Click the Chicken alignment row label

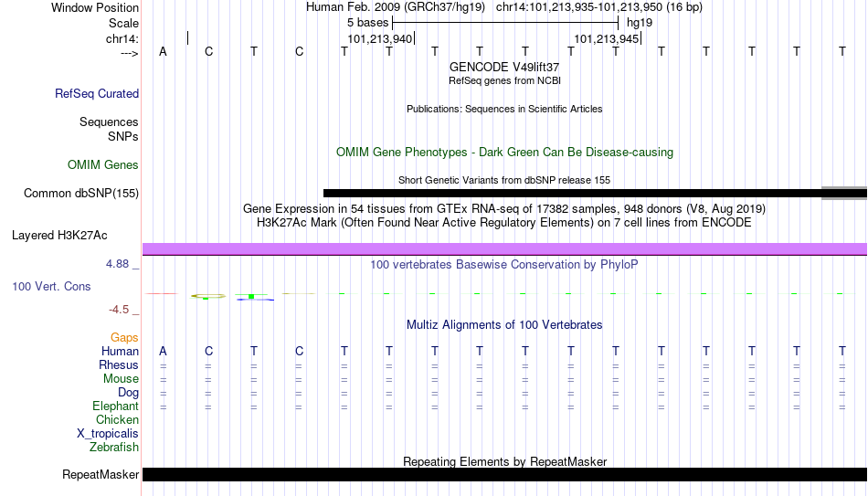pyautogui.click(x=117, y=419)
